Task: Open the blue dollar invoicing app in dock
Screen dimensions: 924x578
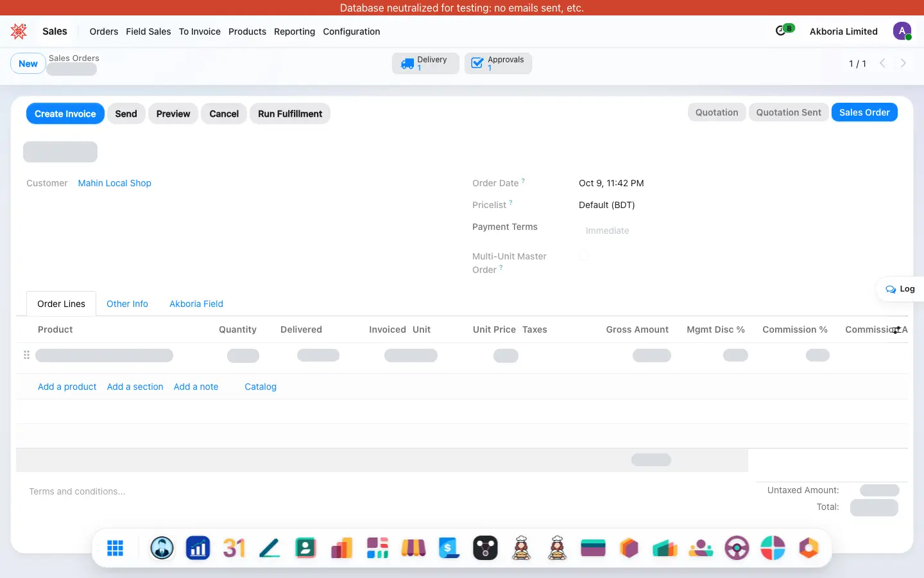Action: tap(450, 548)
